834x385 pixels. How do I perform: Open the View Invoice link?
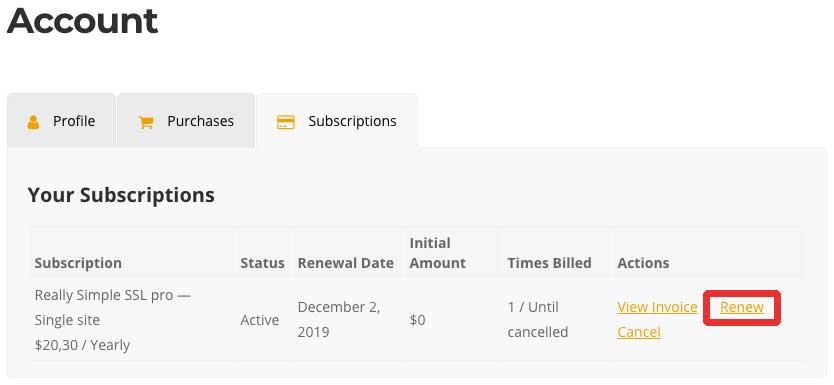click(657, 307)
